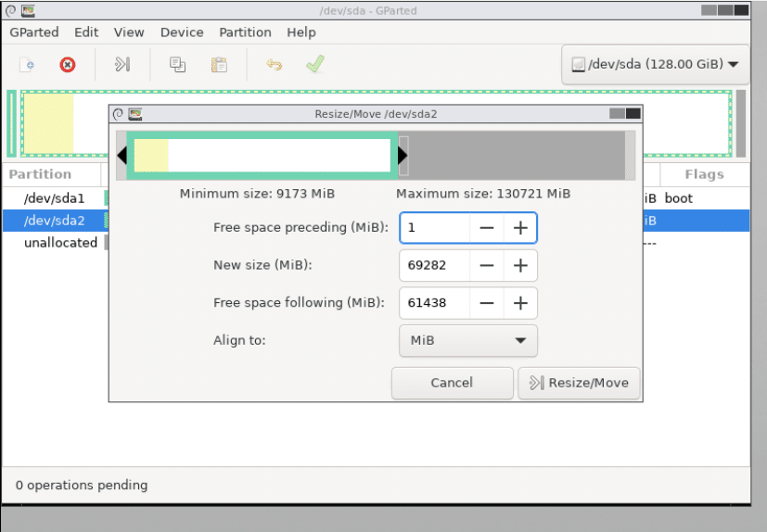Click the GParted app icon in main titlebar

coord(29,10)
